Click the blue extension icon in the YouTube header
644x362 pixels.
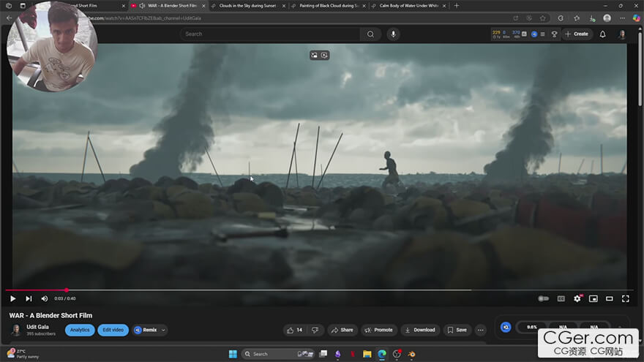pos(534,34)
